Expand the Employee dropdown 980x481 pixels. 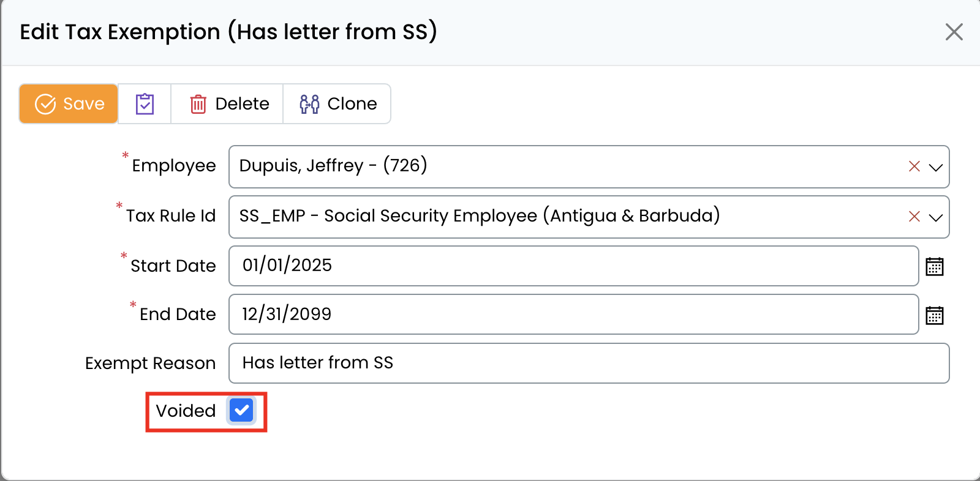(x=935, y=167)
